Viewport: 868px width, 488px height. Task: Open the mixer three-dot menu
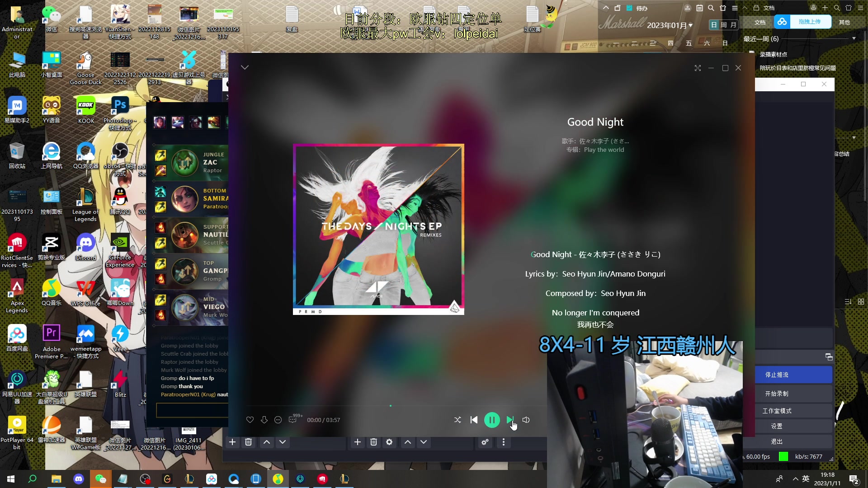[x=504, y=442]
